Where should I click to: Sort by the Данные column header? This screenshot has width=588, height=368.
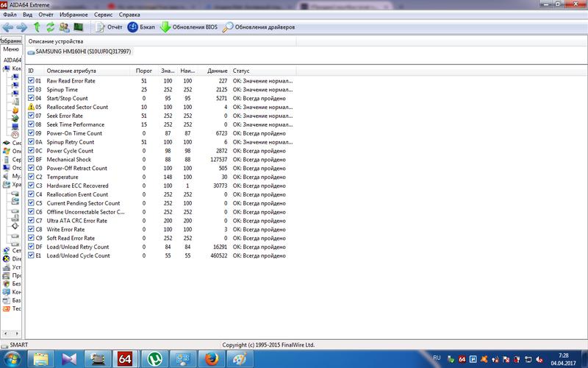(214, 71)
